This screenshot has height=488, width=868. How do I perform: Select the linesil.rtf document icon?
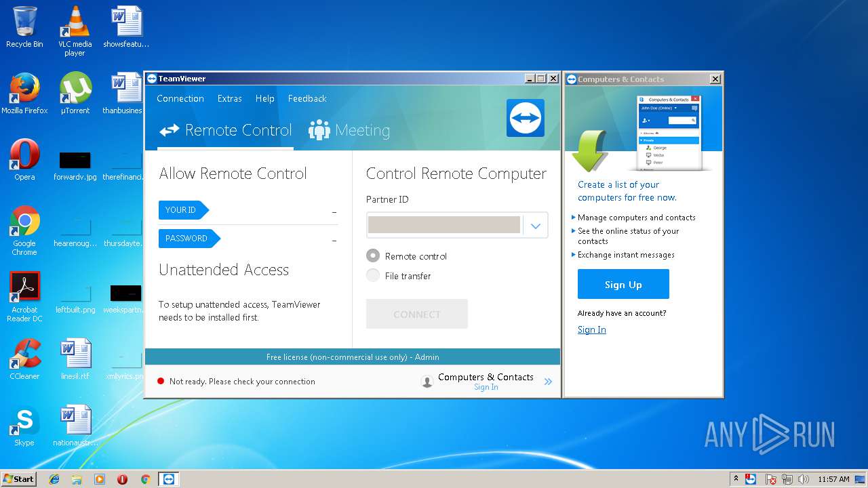point(75,359)
